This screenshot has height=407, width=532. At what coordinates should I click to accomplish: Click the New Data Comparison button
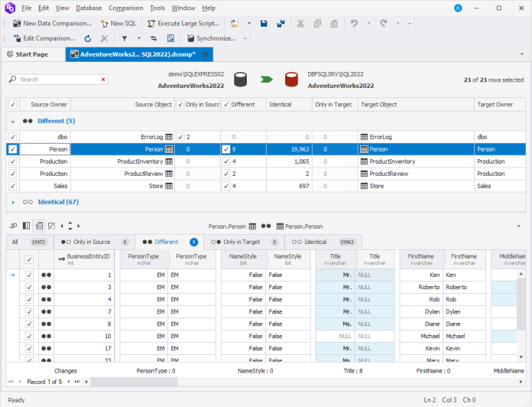pos(48,24)
